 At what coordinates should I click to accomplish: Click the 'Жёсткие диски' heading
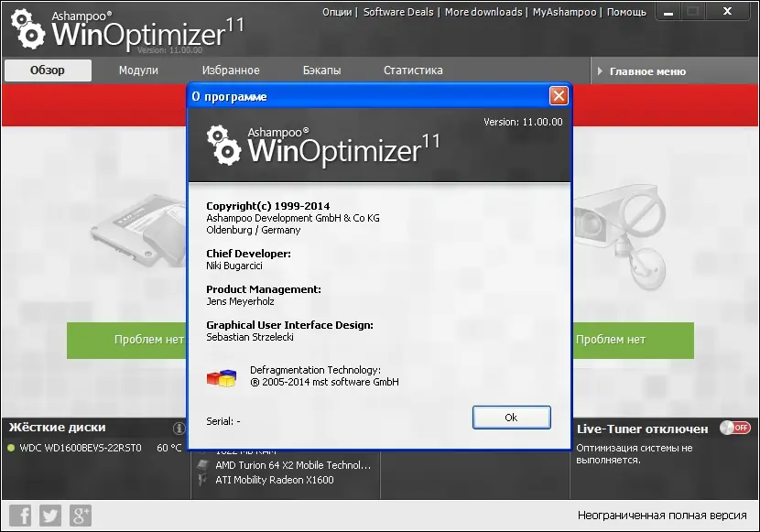click(x=57, y=428)
